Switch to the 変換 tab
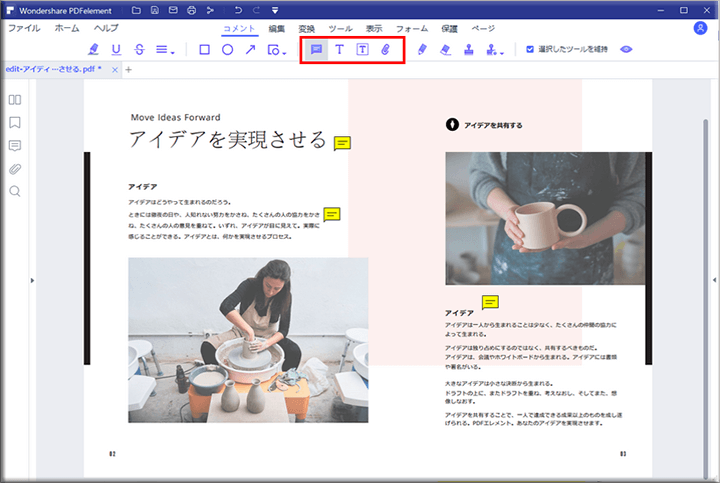The height and width of the screenshot is (483, 720). pos(307,28)
